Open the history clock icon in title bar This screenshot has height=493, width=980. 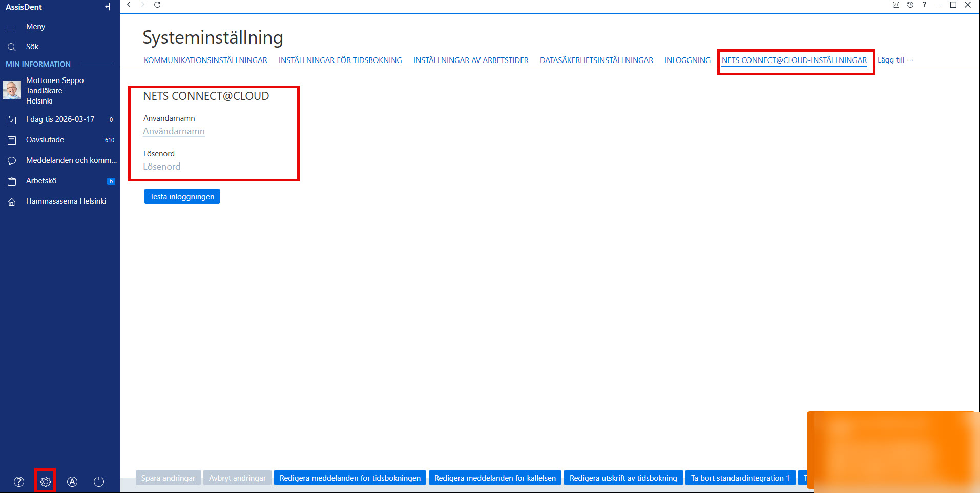910,5
